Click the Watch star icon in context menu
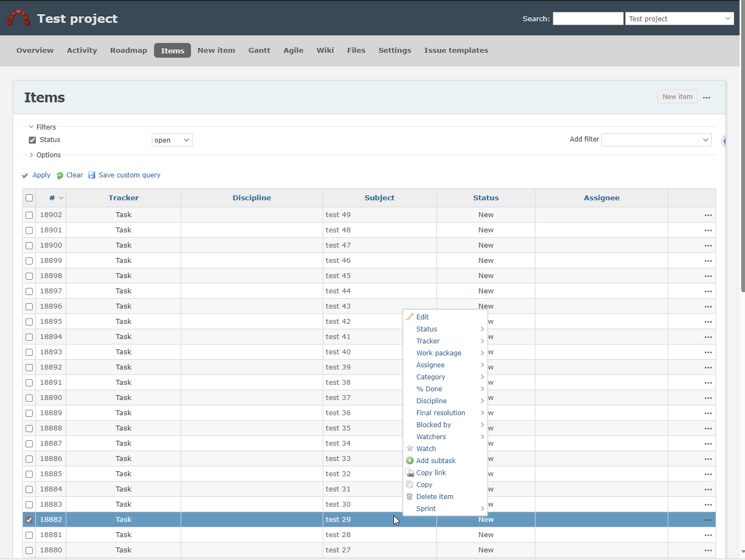This screenshot has width=745, height=560. tap(410, 448)
